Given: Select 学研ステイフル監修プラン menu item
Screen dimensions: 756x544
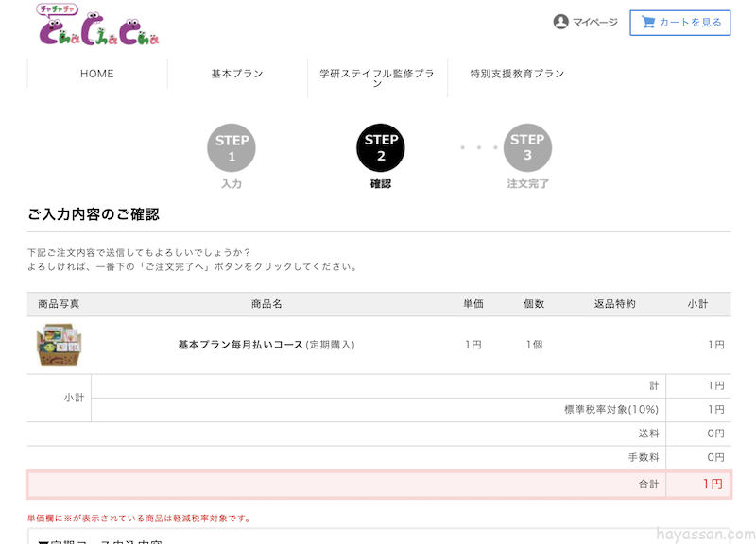Looking at the screenshot, I should (x=377, y=77).
